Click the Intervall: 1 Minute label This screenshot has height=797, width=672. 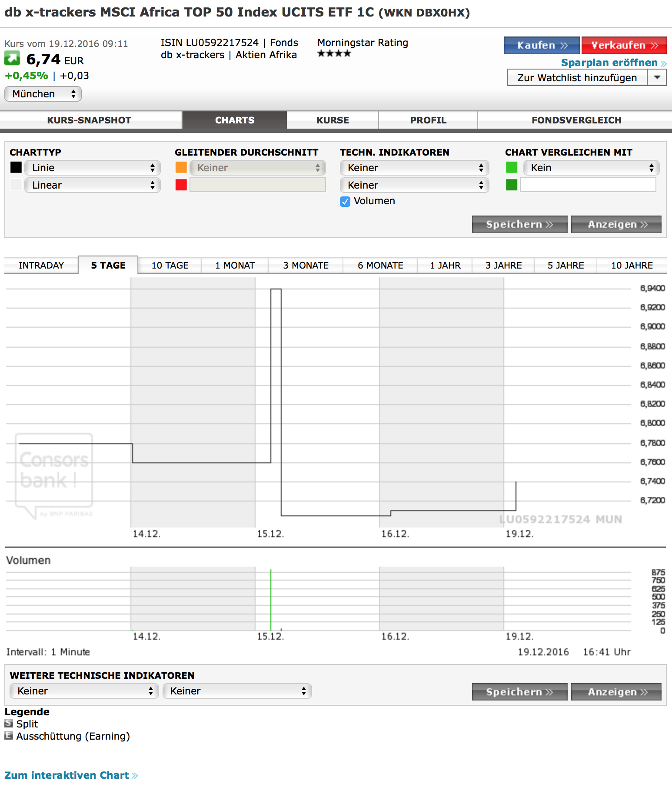point(48,652)
